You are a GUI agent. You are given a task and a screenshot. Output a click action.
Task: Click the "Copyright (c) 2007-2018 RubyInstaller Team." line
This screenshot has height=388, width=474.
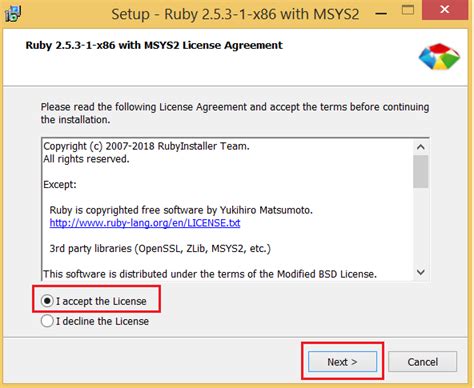(146, 146)
